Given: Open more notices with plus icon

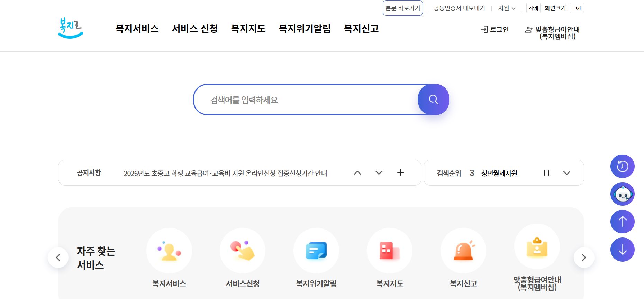Looking at the screenshot, I should coord(400,172).
